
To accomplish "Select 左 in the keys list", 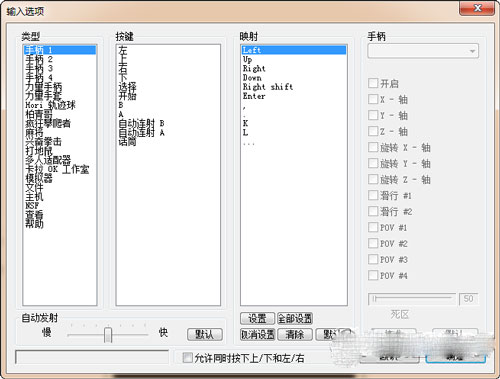I will point(168,50).
